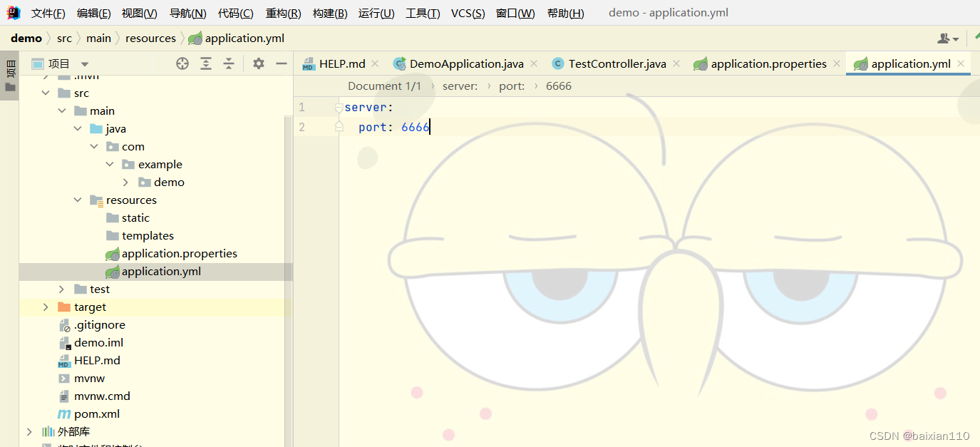This screenshot has height=447, width=980.
Task: Collapse the main folder arrow
Action: 62,111
